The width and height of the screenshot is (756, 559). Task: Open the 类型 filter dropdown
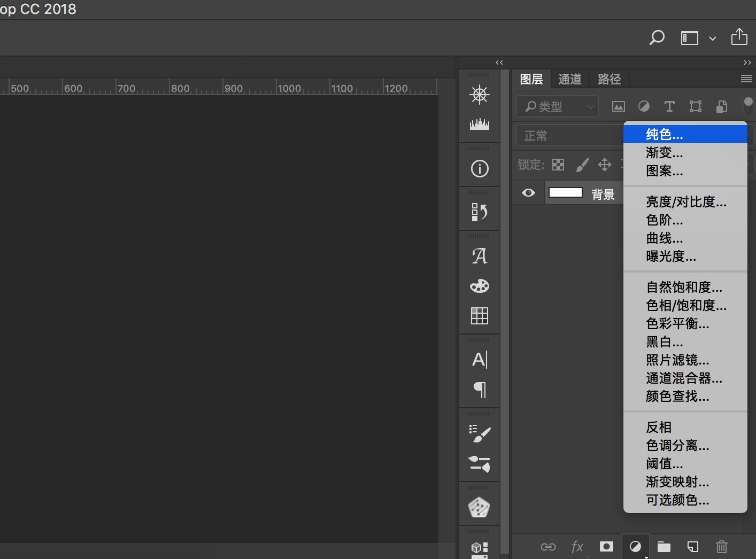557,106
